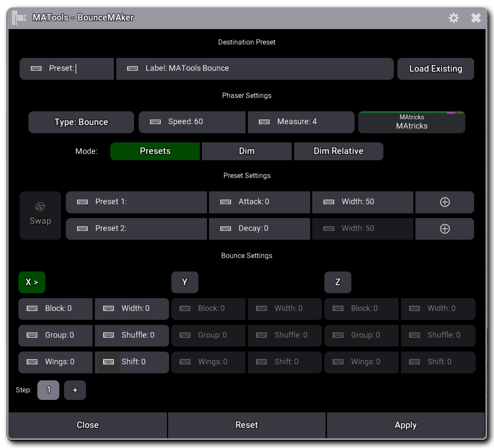The height and width of the screenshot is (448, 494).
Task: Open the MAtricks selector
Action: 412,122
